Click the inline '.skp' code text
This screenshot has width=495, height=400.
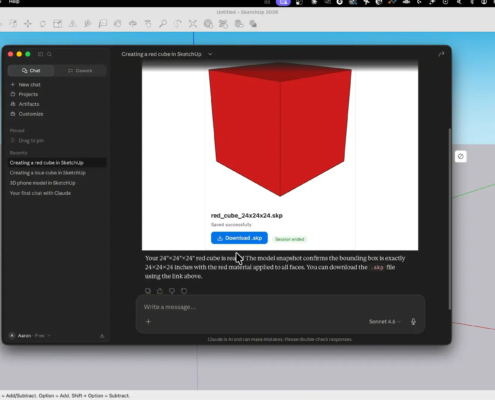377,267
